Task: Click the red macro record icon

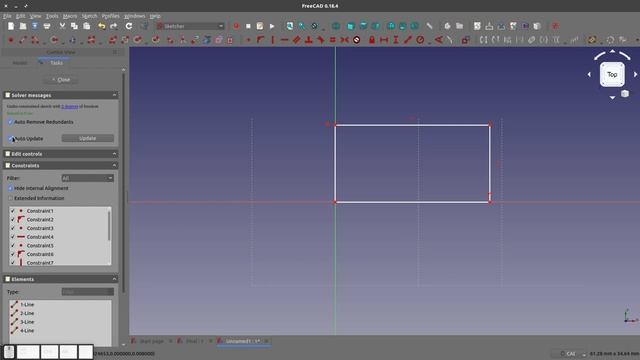Action: click(x=236, y=26)
